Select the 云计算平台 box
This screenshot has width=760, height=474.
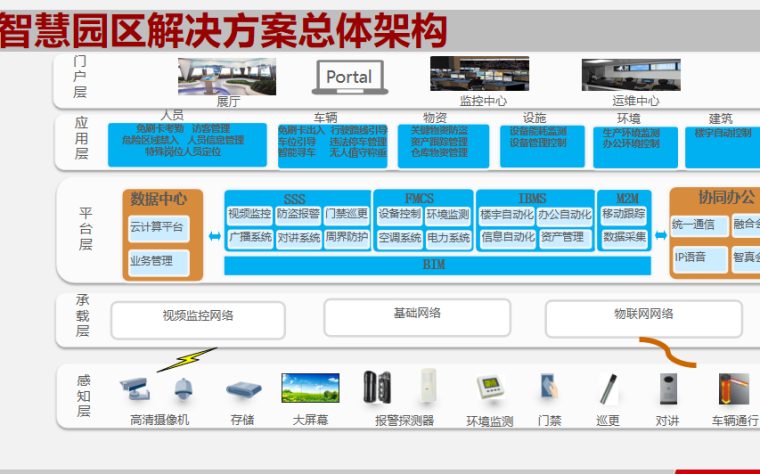(x=157, y=227)
